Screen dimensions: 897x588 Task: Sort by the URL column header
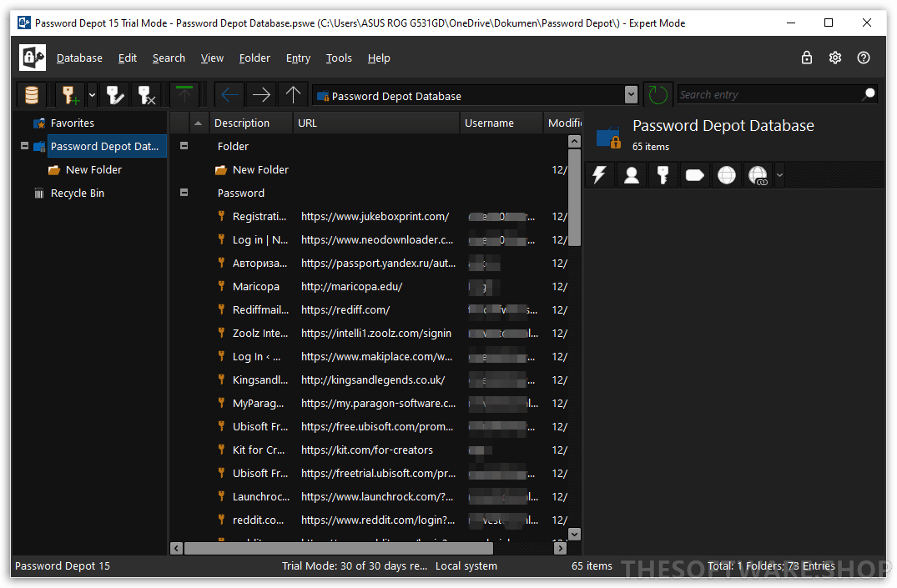point(375,123)
